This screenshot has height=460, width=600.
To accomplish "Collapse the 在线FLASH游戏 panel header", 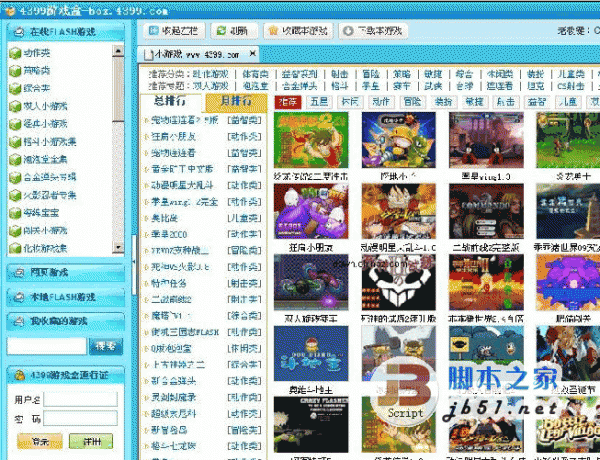I will (65, 32).
